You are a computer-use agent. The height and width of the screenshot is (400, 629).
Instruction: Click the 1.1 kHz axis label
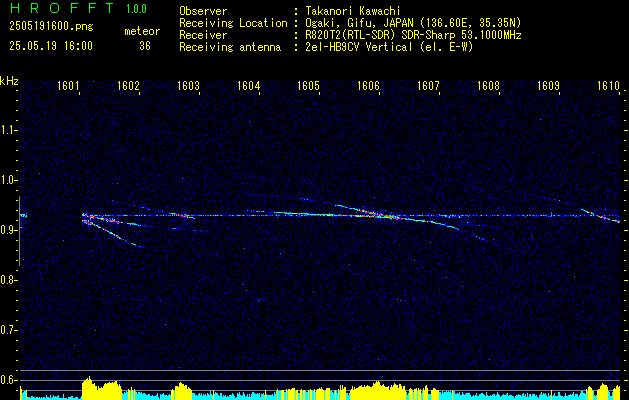click(x=8, y=130)
